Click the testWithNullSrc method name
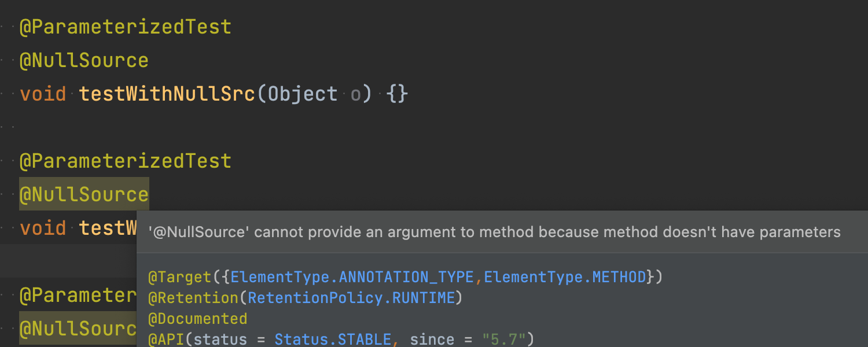Screen dimensions: 868x347 (x=167, y=94)
